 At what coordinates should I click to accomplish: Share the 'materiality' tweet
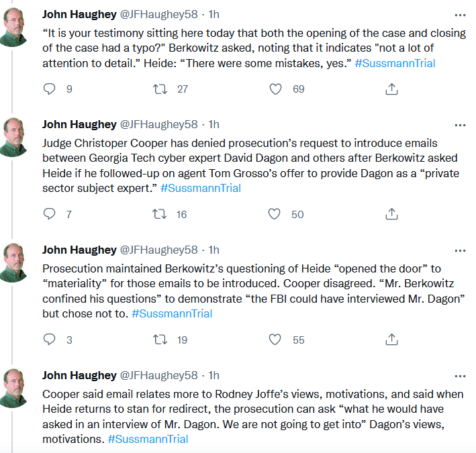[x=391, y=340]
